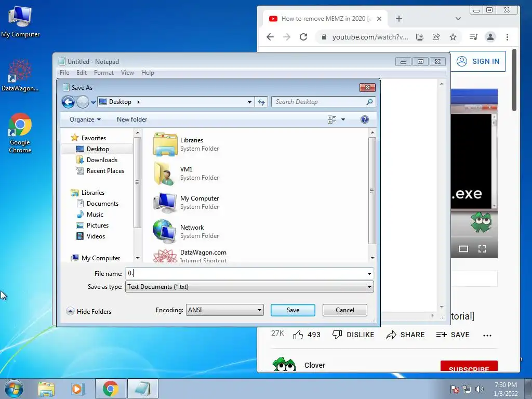Click the thumbs up like button on YouTube
The width and height of the screenshot is (532, 399).
click(x=298, y=335)
